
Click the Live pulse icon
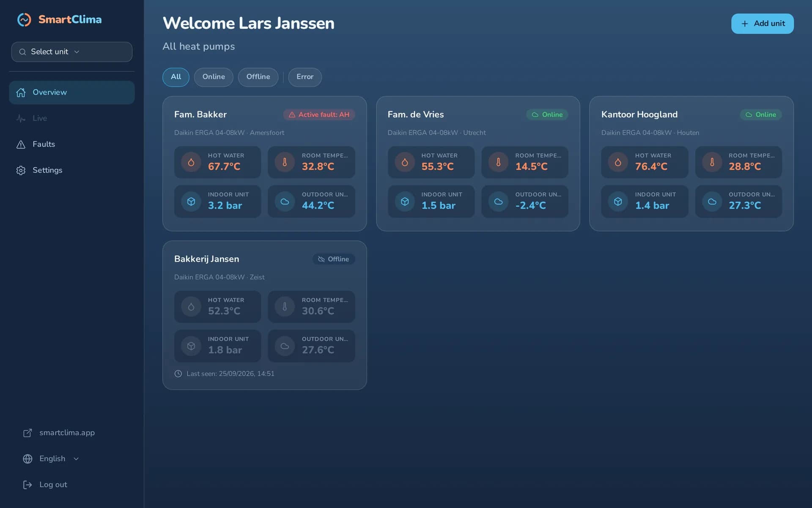(x=21, y=119)
